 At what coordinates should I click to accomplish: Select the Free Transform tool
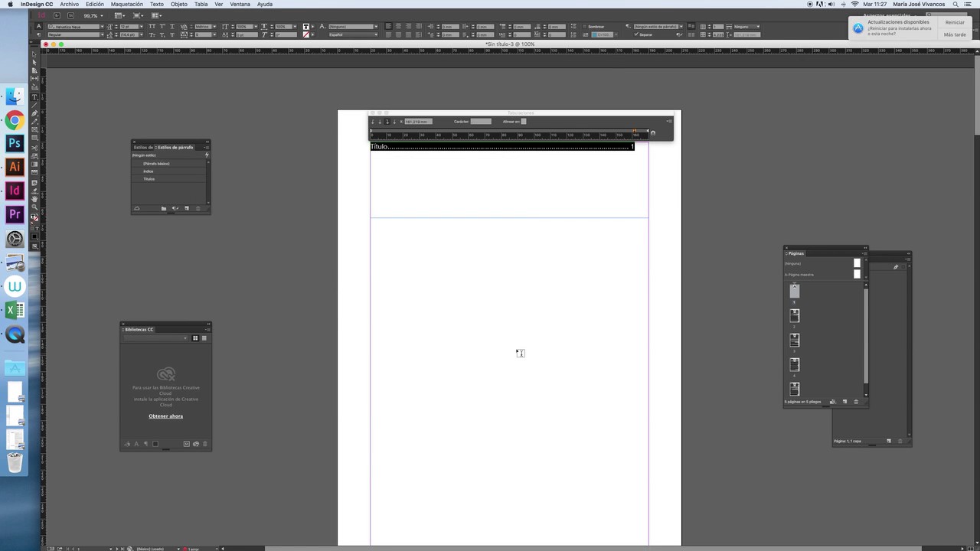(34, 156)
